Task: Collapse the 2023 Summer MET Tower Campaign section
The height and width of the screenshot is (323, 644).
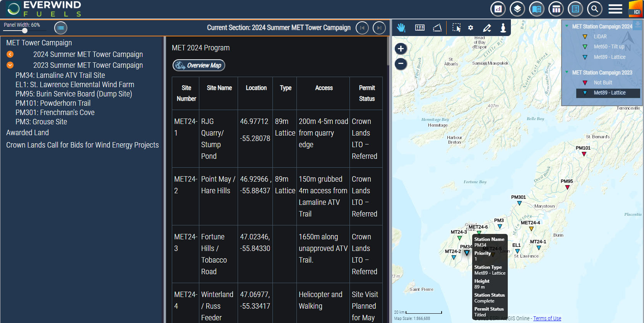Action: click(10, 65)
